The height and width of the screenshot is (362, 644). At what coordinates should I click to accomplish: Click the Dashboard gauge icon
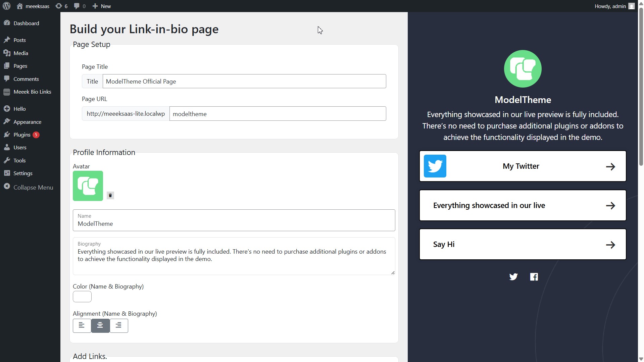click(x=7, y=23)
